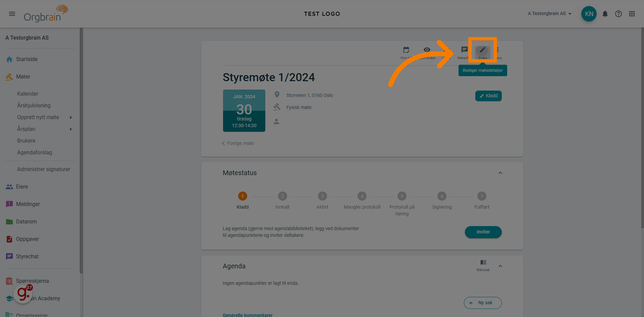
Task: Open Brukere in sidebar
Action: [x=26, y=141]
